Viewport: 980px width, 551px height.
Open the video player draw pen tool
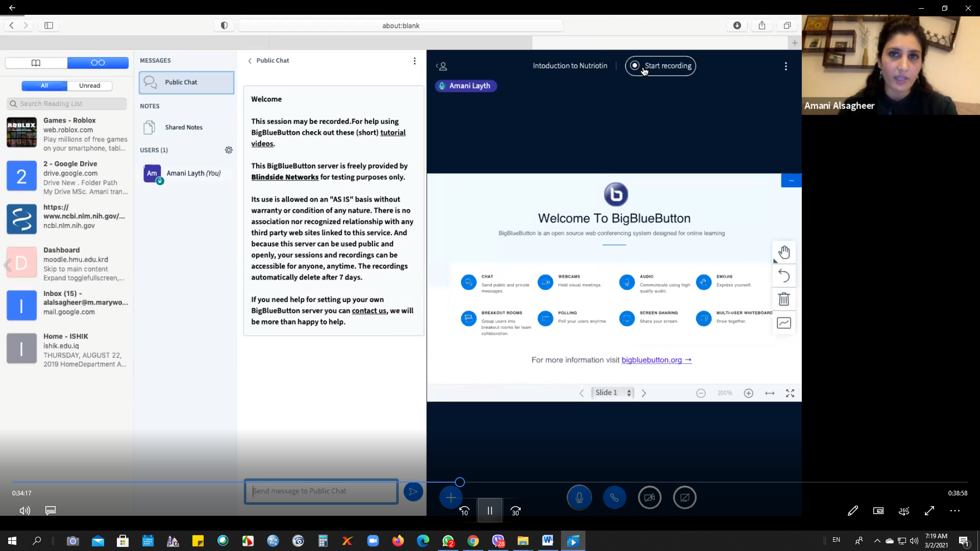pos(852,511)
